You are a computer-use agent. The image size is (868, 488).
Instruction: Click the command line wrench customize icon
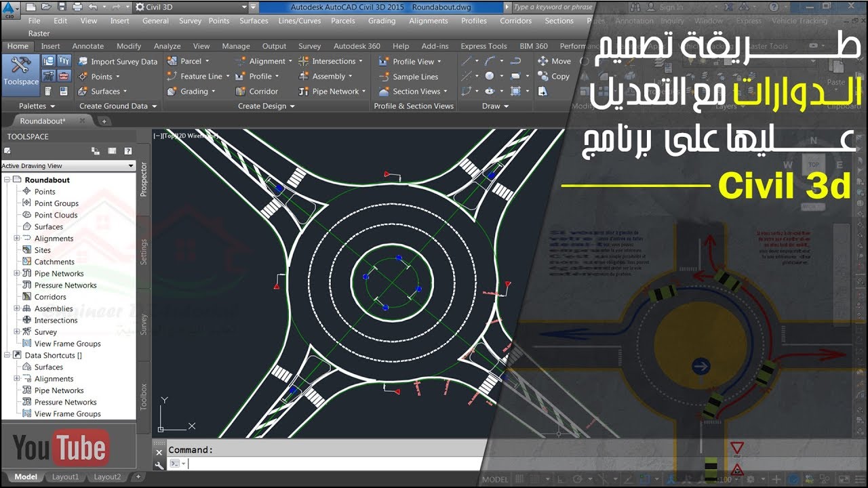(x=159, y=464)
